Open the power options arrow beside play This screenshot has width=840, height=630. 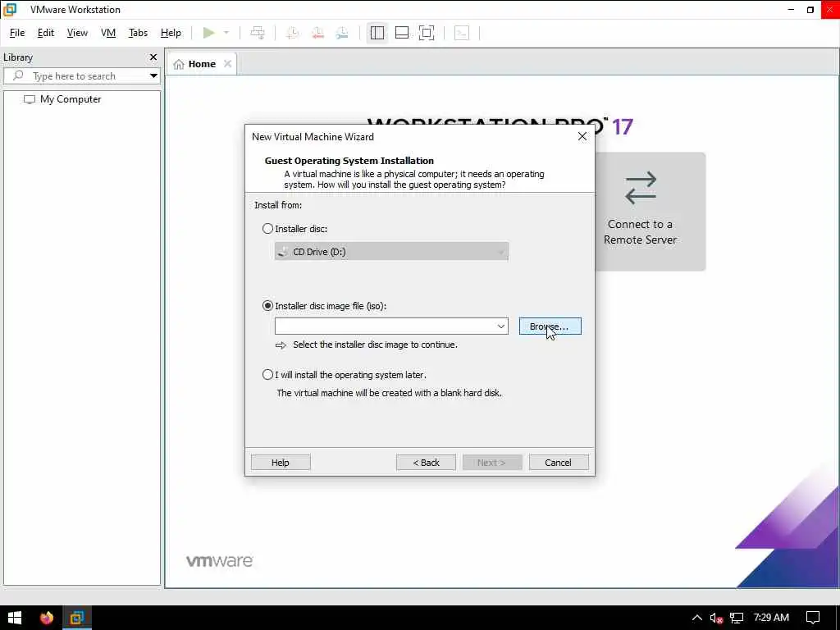point(226,33)
